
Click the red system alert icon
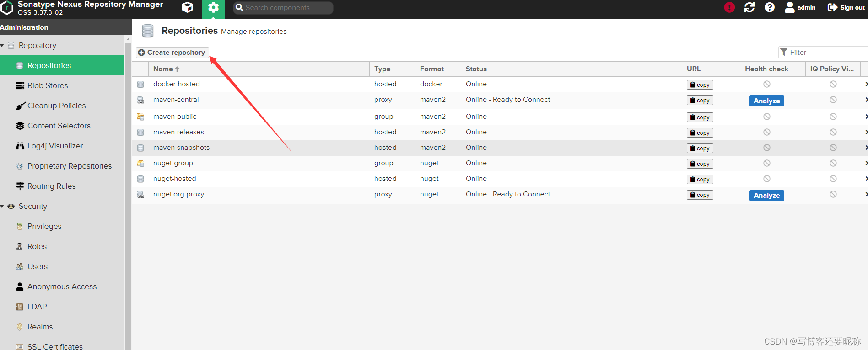point(729,7)
